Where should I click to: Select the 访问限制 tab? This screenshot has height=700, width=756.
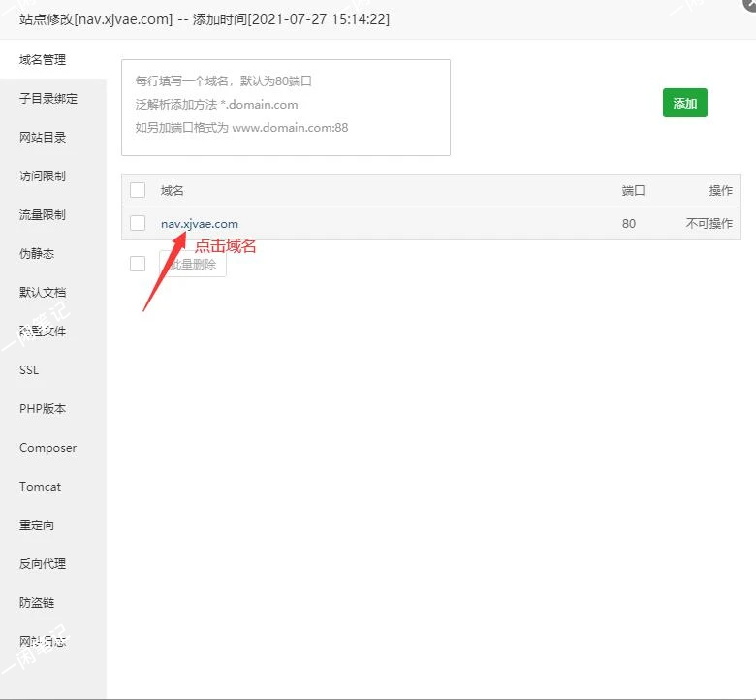43,176
